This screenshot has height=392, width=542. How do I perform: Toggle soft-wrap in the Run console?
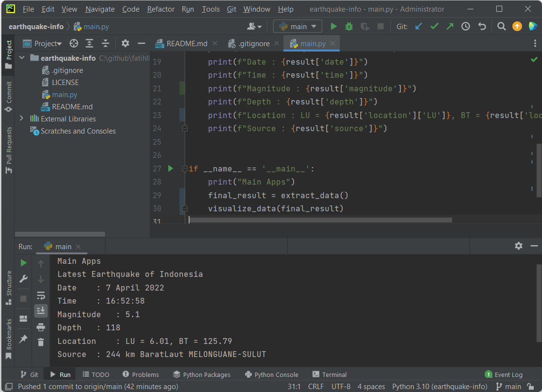[41, 295]
